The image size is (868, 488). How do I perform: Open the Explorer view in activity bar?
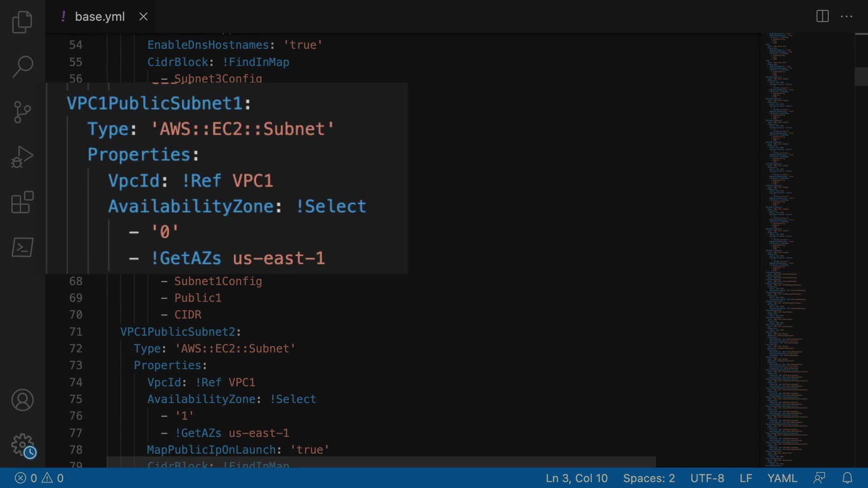(22, 22)
